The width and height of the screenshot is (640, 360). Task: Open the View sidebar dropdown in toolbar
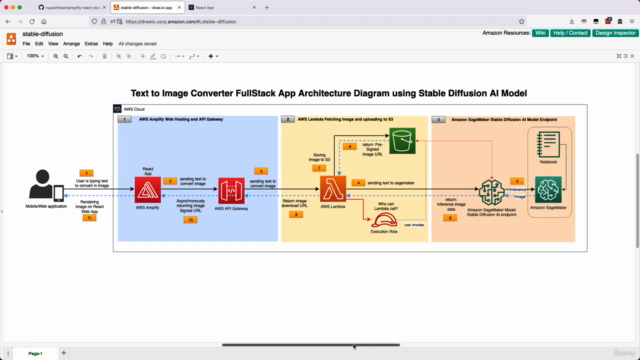(12, 56)
